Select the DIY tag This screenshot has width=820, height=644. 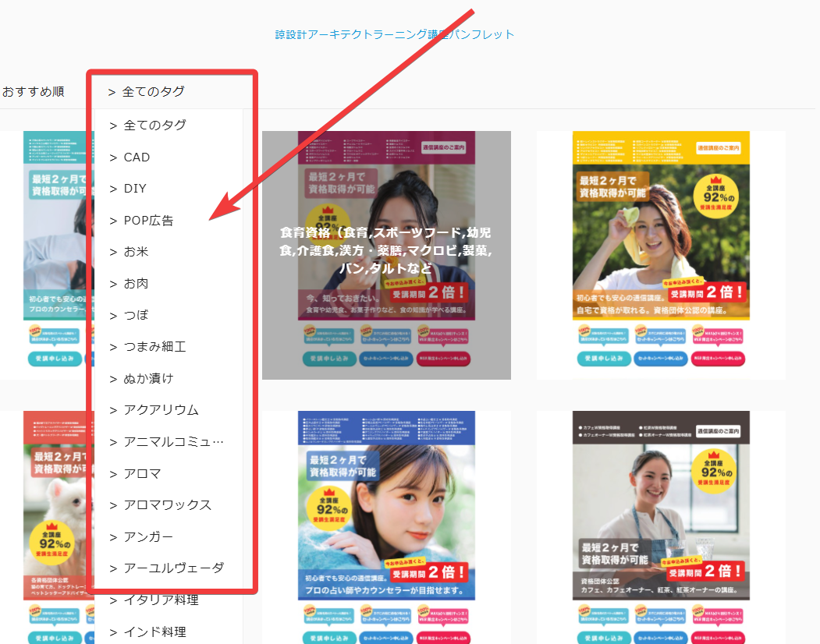tap(128, 189)
